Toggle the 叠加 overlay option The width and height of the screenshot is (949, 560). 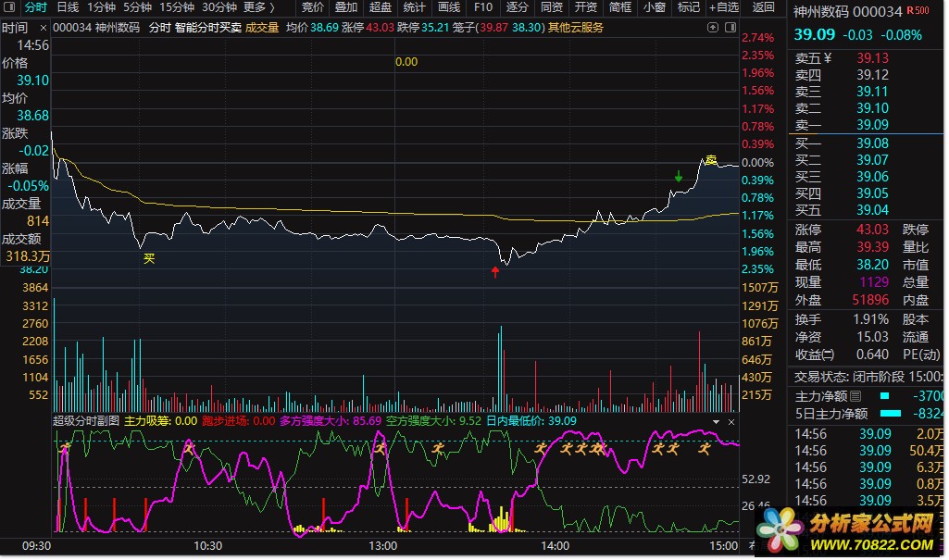(346, 7)
